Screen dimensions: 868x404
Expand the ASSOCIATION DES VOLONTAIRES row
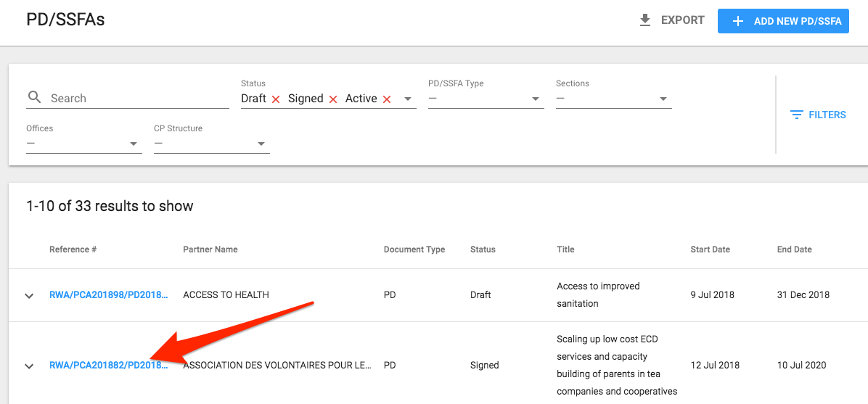click(x=29, y=366)
